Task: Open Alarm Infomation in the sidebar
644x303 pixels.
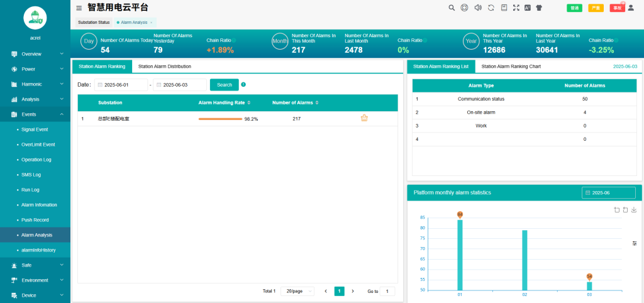Action: [35, 205]
